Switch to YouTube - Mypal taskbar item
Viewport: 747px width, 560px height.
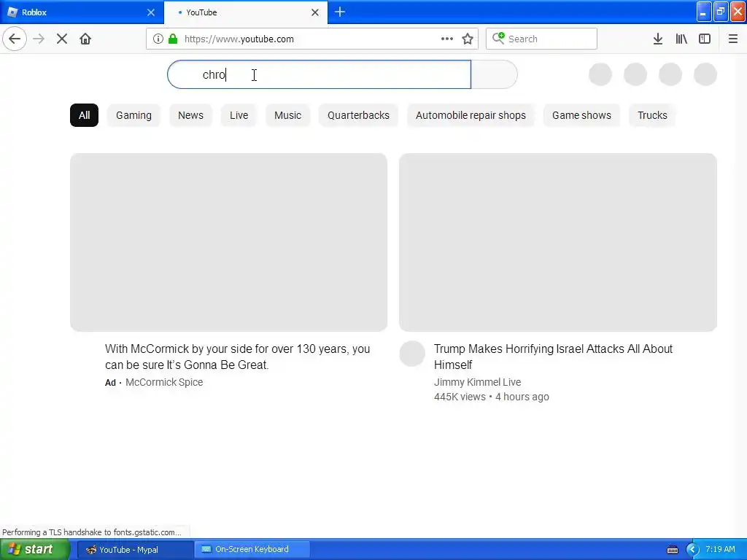tap(135, 550)
